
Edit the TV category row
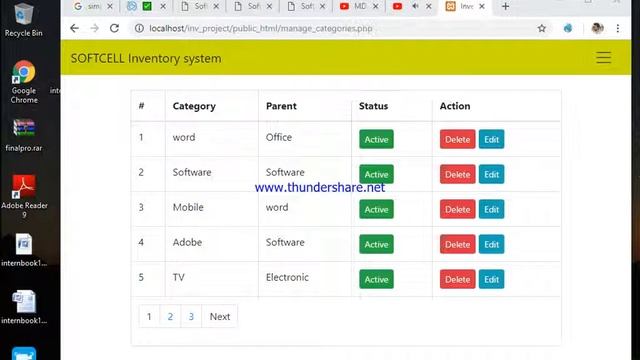point(491,279)
